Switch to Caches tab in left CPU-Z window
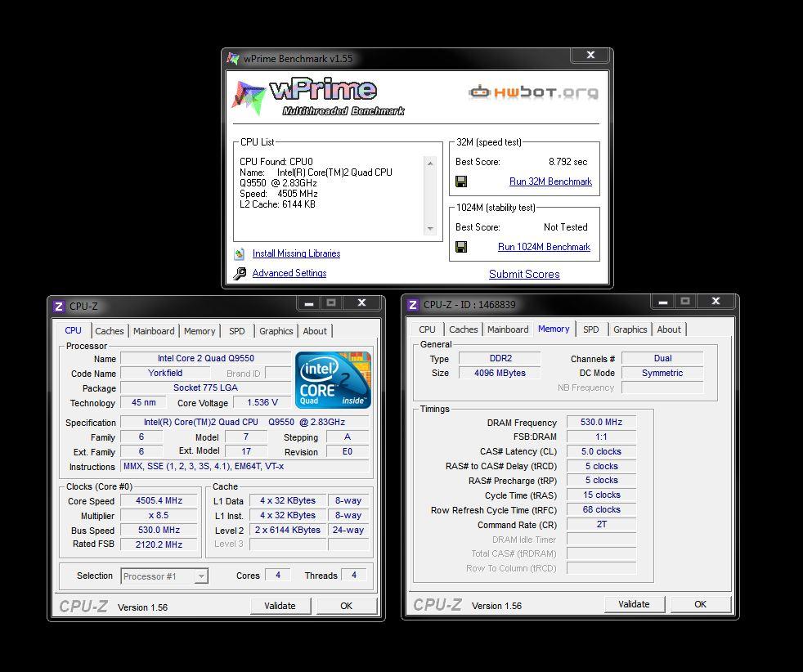 (x=110, y=331)
